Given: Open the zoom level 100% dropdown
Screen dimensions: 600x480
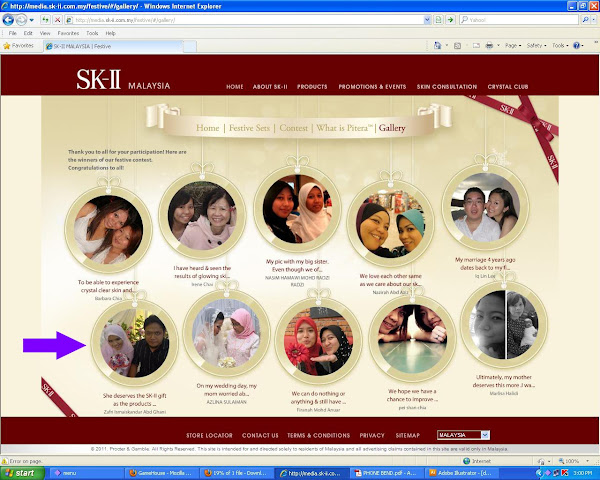Looking at the screenshot, I should 588,461.
